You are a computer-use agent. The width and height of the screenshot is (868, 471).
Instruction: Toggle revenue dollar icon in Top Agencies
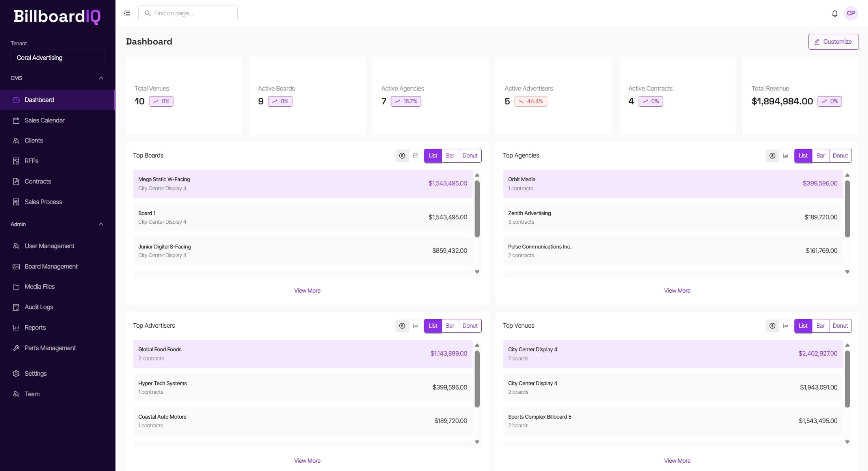point(772,156)
